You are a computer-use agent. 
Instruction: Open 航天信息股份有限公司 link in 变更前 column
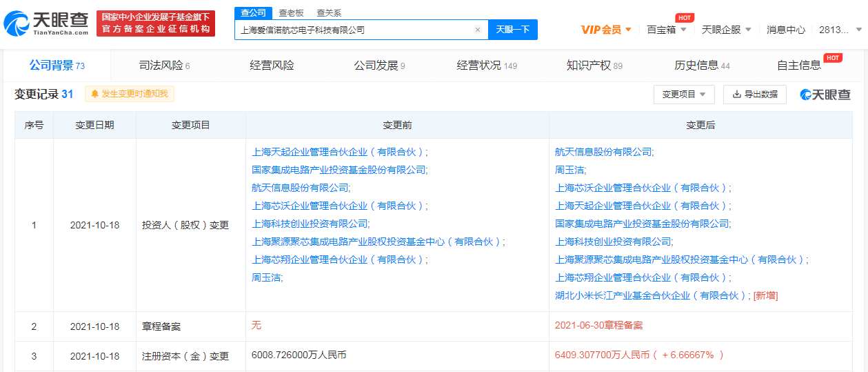[x=301, y=188]
